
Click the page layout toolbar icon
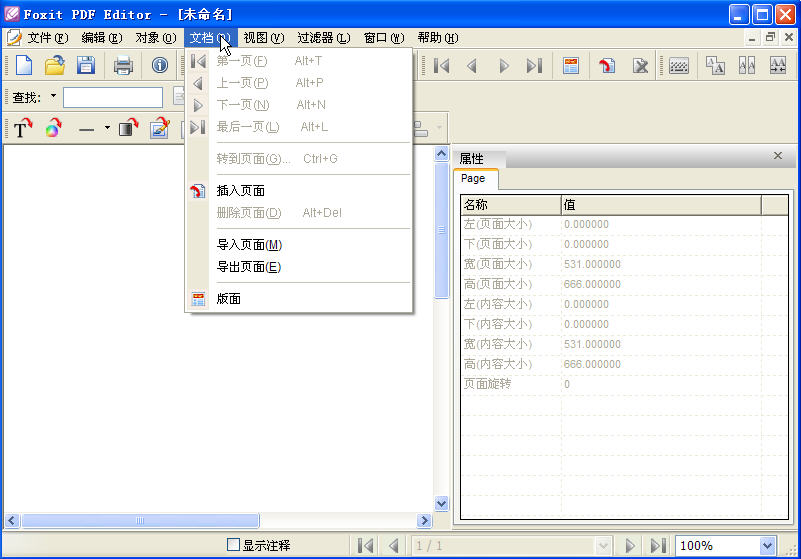click(x=571, y=66)
